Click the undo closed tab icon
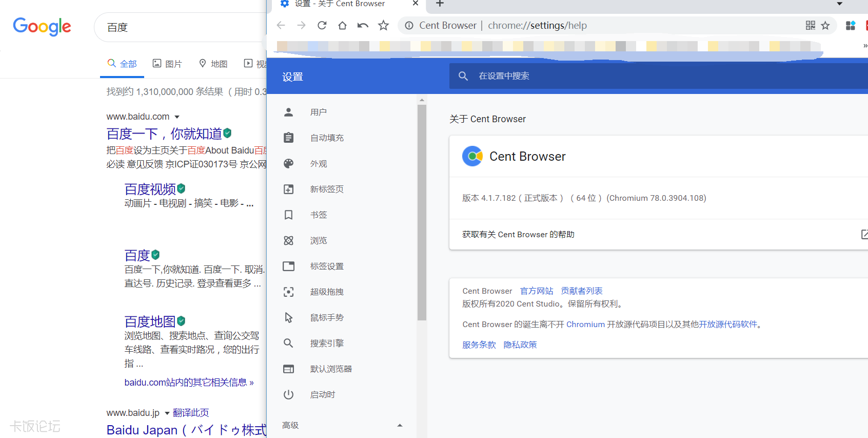868x438 pixels. (x=363, y=25)
